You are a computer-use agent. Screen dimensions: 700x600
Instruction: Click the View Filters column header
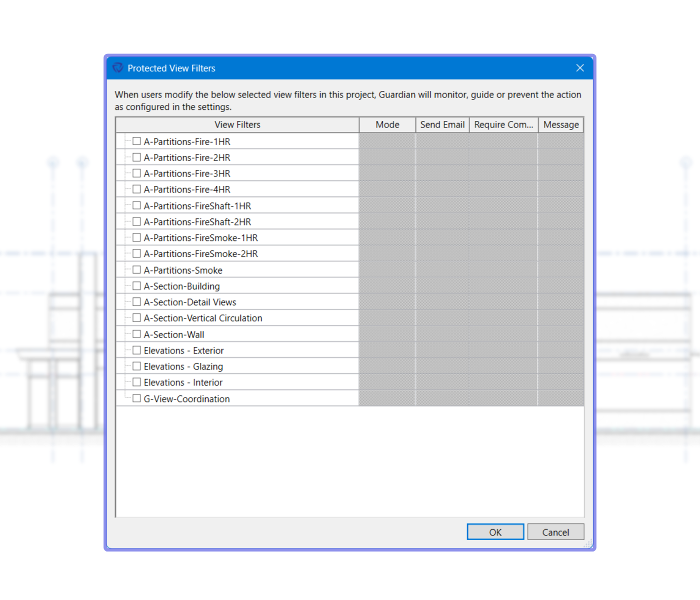tap(237, 124)
